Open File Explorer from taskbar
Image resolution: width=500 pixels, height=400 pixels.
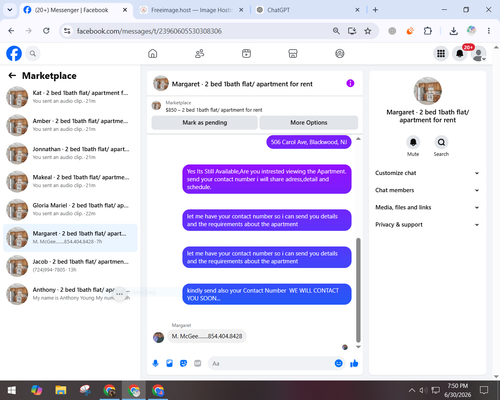pos(61,390)
